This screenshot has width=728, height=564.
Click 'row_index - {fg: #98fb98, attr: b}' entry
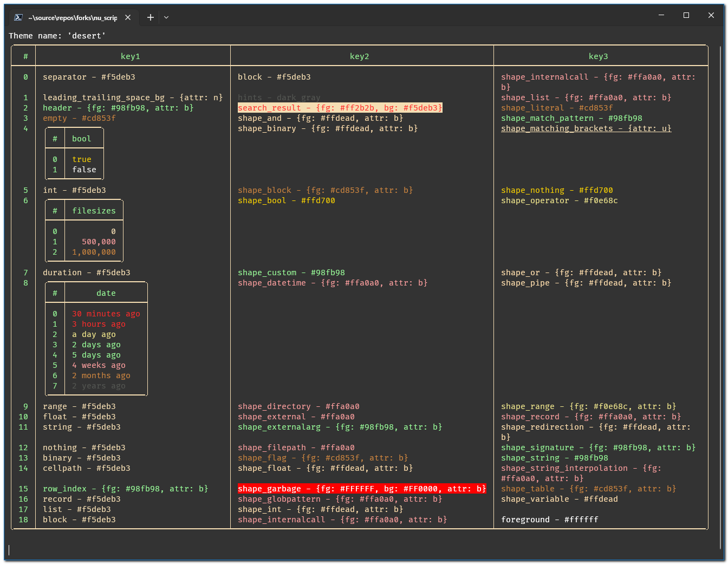pyautogui.click(x=126, y=489)
